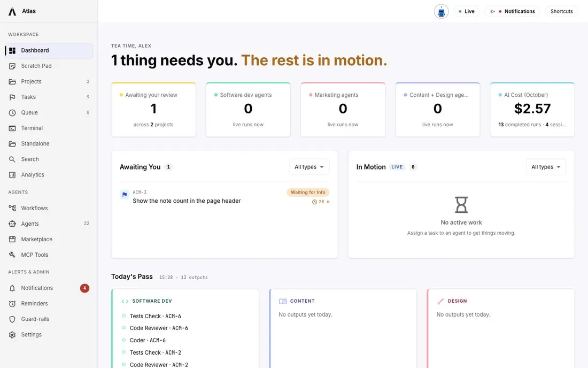
Task: Click the Content book icon
Action: click(283, 301)
